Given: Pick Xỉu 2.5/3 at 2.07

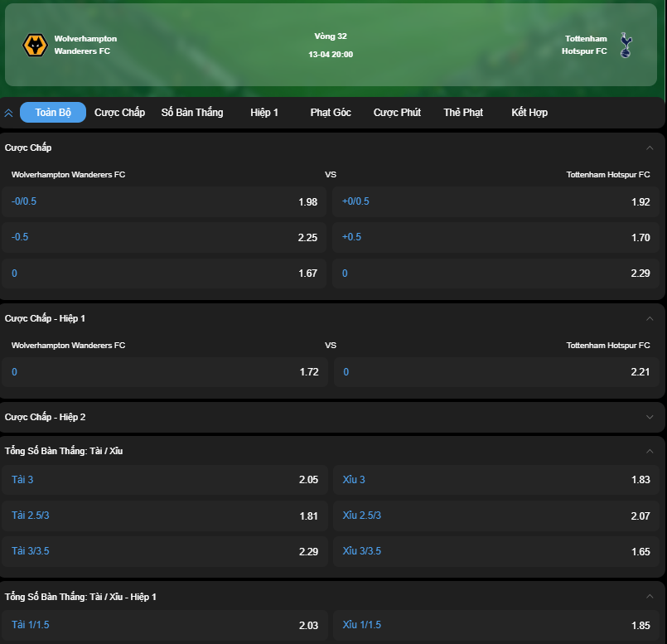Looking at the screenshot, I should coord(496,516).
